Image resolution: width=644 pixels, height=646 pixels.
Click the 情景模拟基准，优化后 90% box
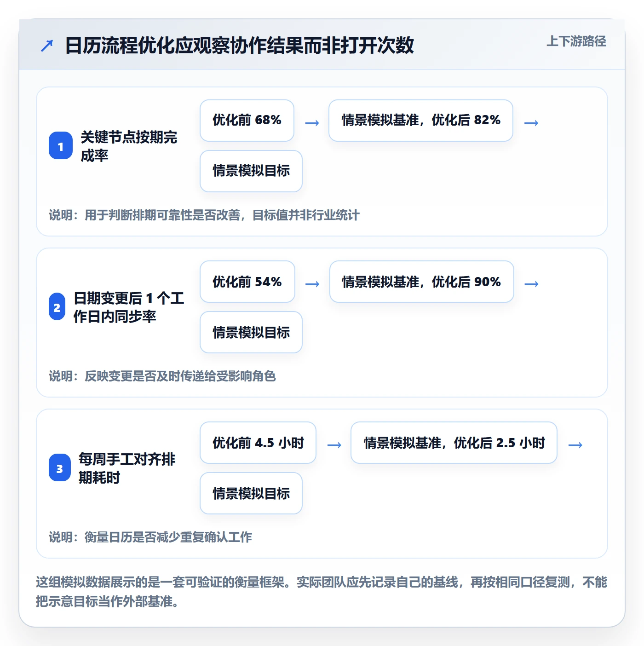422,282
